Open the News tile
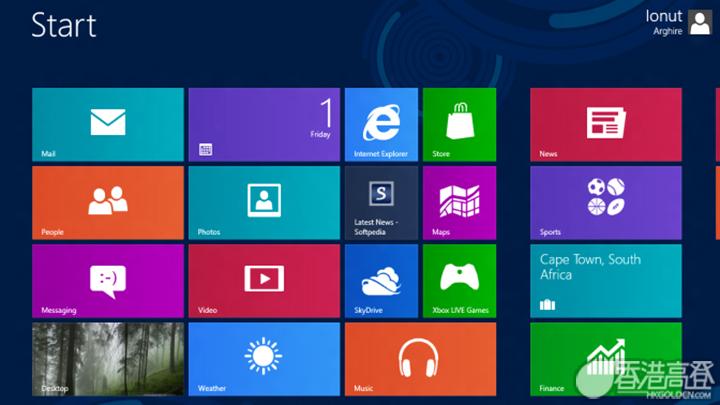 pyautogui.click(x=605, y=124)
